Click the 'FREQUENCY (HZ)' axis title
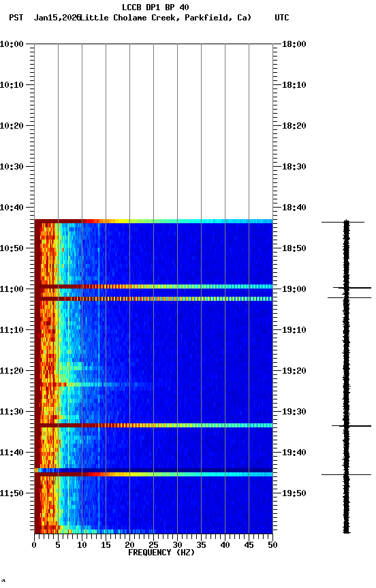This screenshot has width=376, height=588. pyautogui.click(x=161, y=553)
